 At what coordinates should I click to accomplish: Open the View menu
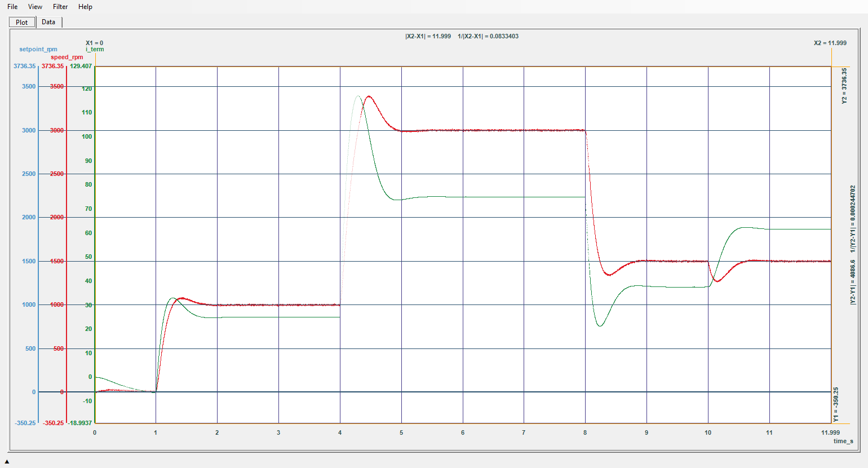coord(35,7)
